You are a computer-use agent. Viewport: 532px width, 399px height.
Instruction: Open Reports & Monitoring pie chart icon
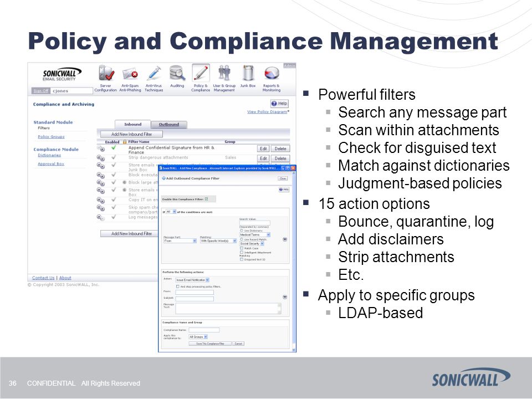pos(272,73)
